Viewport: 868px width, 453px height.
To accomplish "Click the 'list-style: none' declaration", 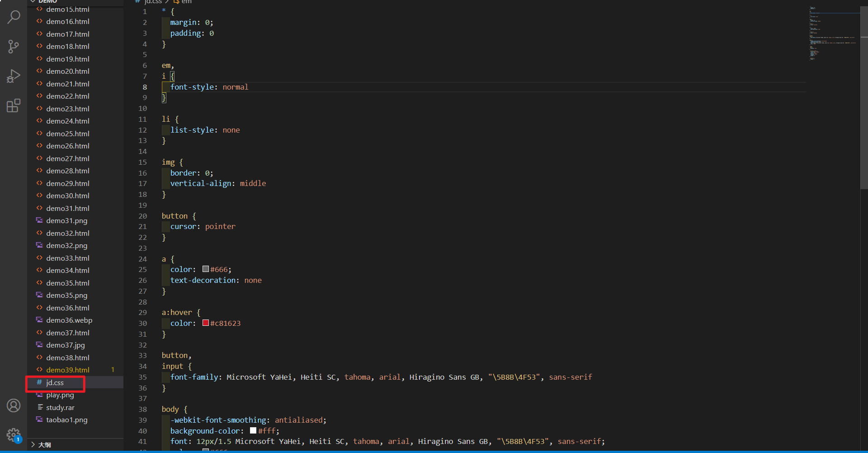I will click(x=205, y=130).
